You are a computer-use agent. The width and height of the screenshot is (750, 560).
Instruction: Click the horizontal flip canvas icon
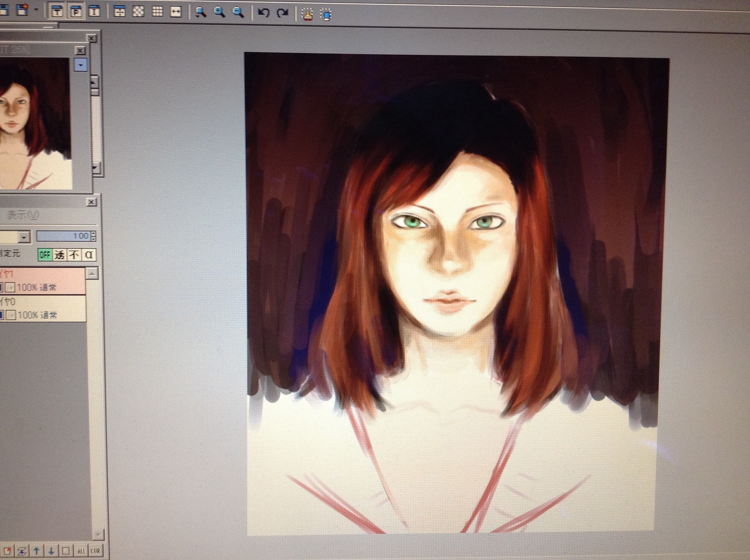pos(176,12)
